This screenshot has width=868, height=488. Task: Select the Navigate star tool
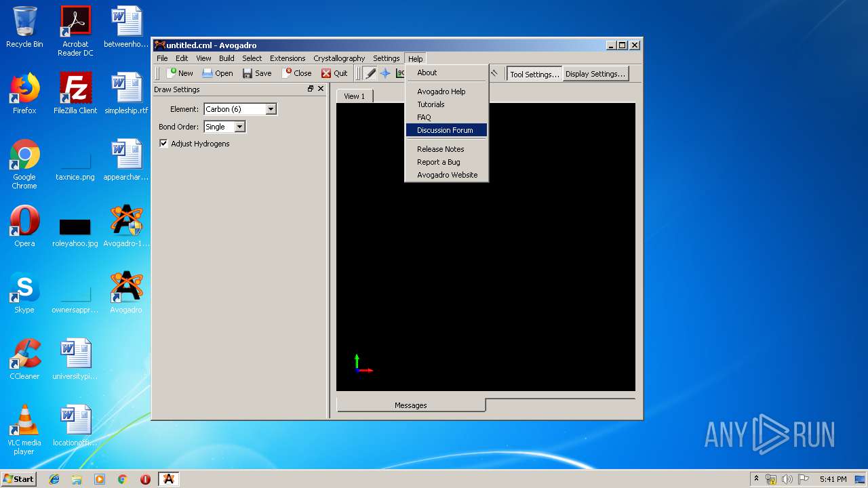(385, 73)
